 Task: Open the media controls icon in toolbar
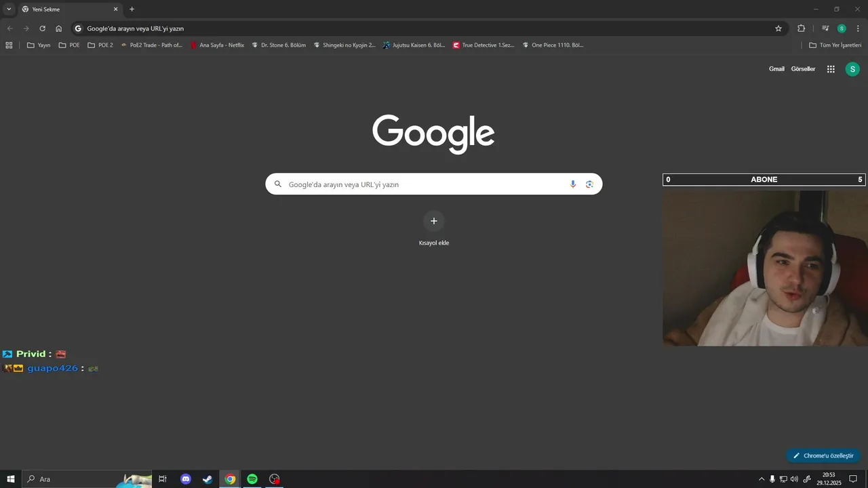pyautogui.click(x=825, y=28)
